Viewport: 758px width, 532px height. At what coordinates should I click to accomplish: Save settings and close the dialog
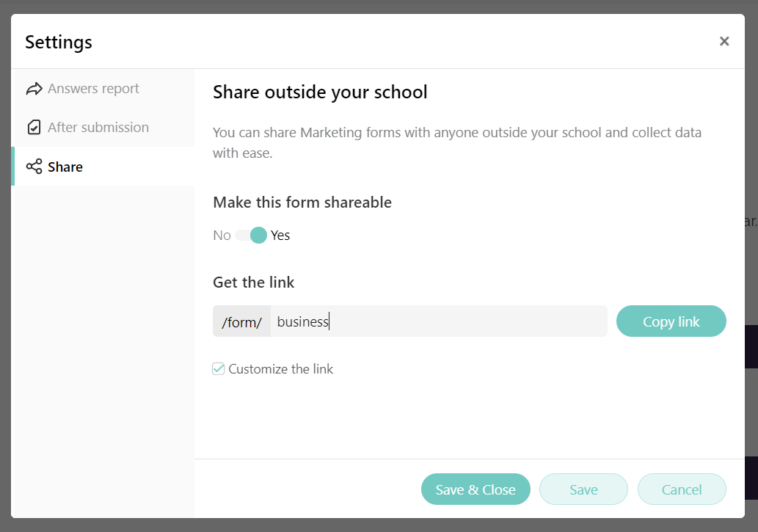pos(475,489)
